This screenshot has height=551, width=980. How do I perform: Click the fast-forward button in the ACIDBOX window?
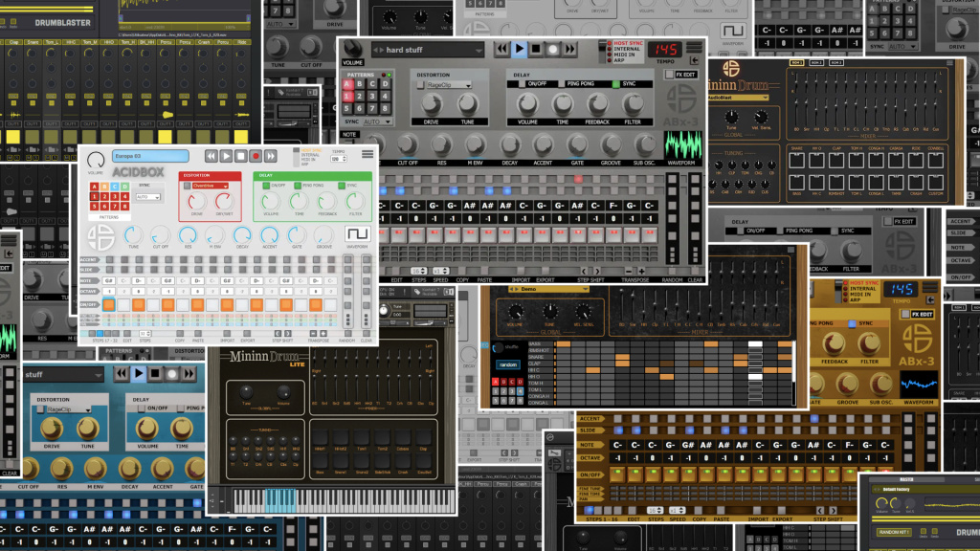(270, 156)
